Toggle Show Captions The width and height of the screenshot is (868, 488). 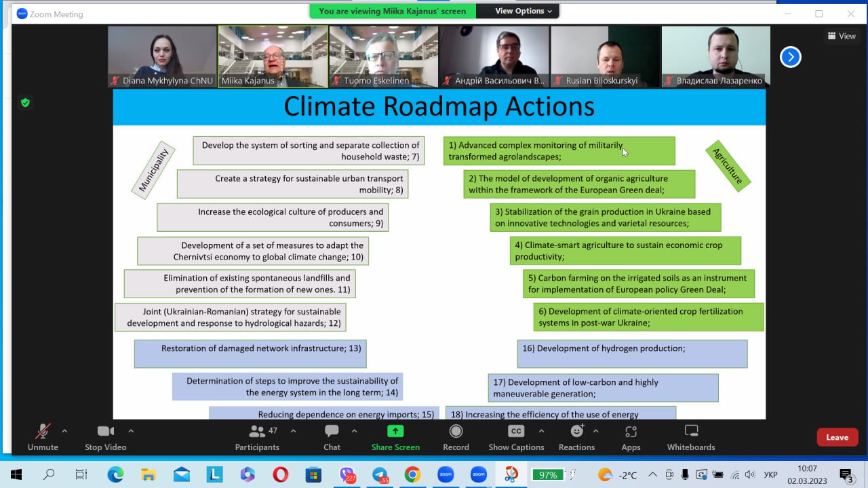[516, 437]
